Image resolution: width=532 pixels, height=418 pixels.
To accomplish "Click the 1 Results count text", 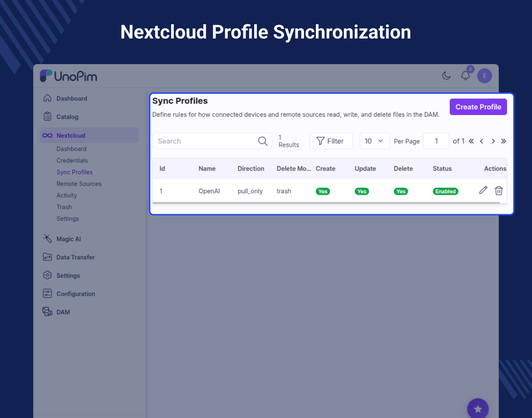I will tap(289, 141).
